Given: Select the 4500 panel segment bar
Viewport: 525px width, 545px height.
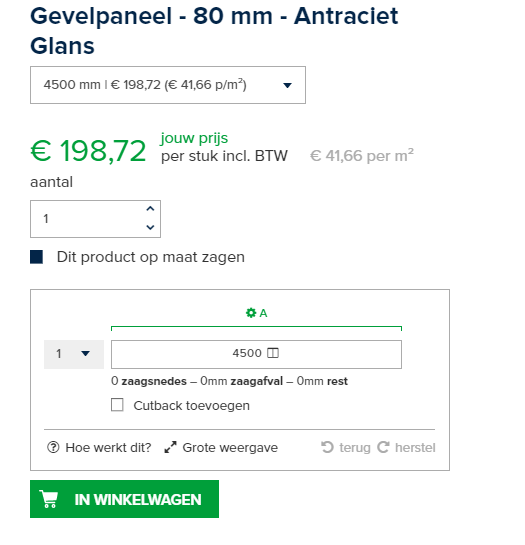Looking at the screenshot, I should click(x=256, y=354).
